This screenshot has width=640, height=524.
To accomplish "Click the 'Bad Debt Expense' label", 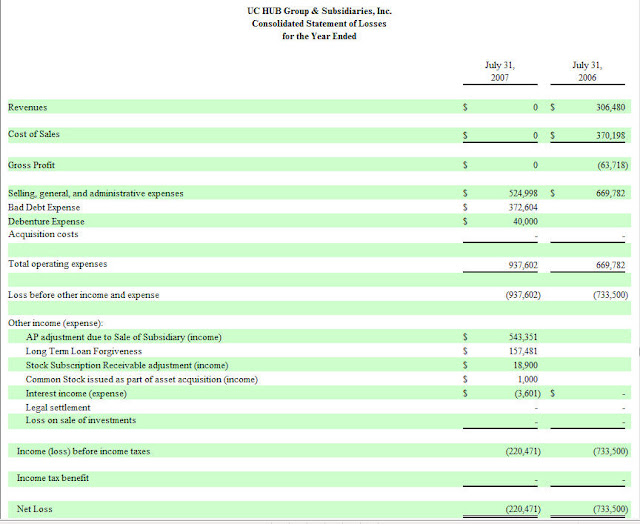I will (x=44, y=207).
